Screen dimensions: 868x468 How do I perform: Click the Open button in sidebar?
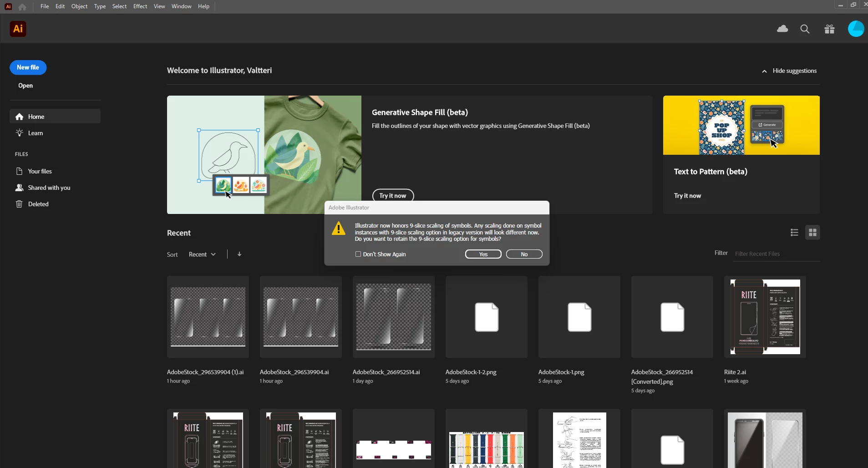25,86
